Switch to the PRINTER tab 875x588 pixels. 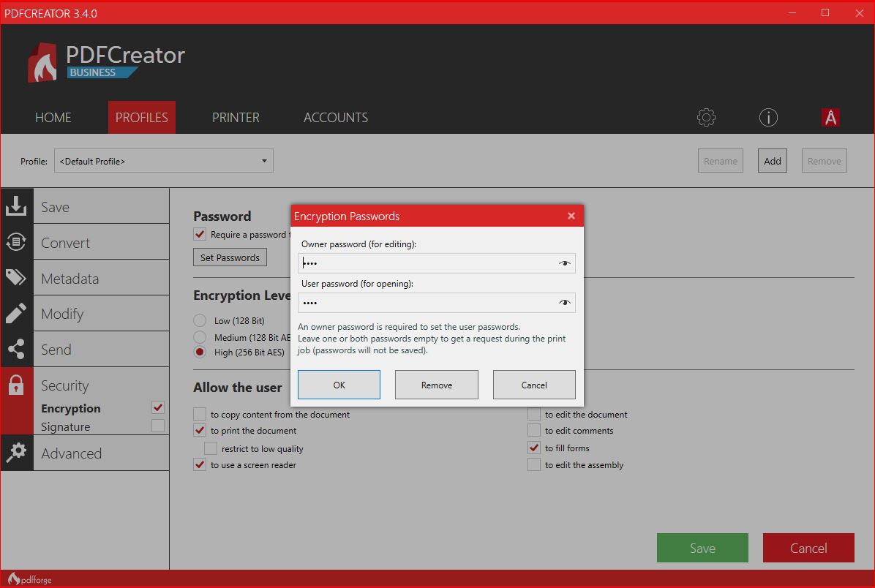point(235,117)
